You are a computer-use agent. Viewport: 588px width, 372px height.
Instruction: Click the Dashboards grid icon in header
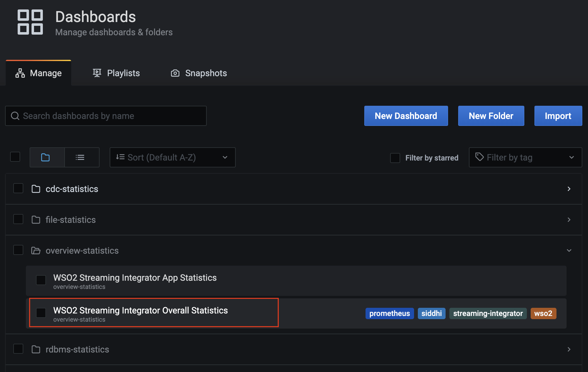pos(30,22)
